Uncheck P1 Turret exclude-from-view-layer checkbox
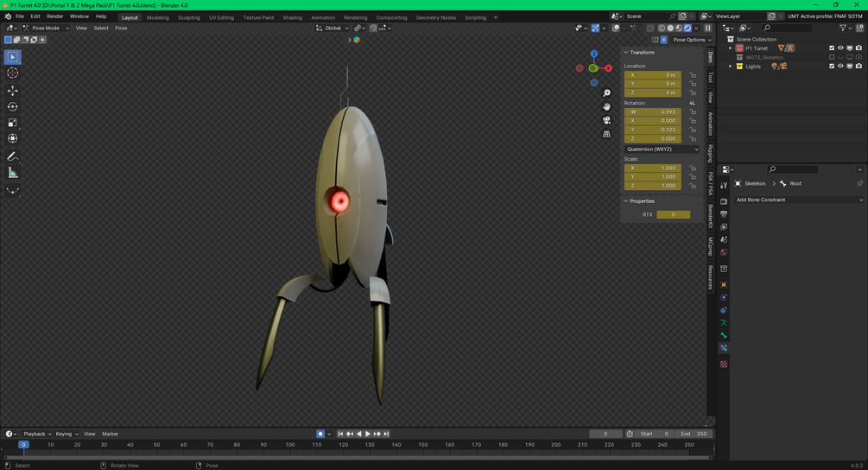Viewport: 868px width, 470px height. tap(832, 48)
